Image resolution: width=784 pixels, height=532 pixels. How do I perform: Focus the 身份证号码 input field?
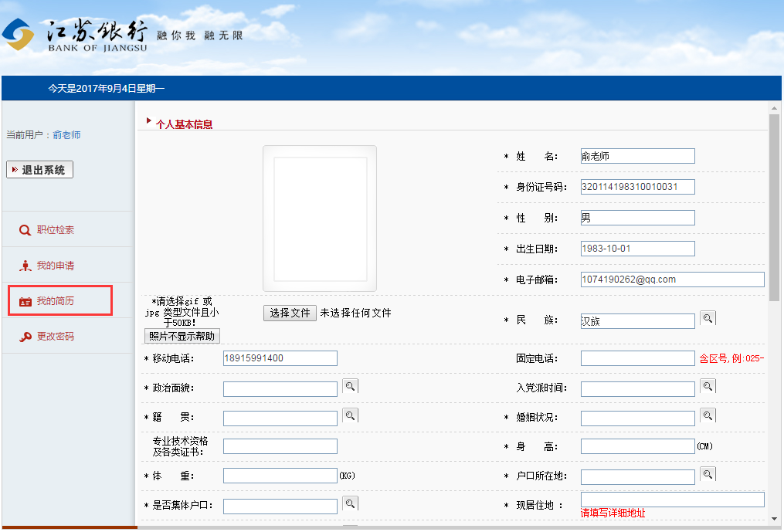(637, 187)
